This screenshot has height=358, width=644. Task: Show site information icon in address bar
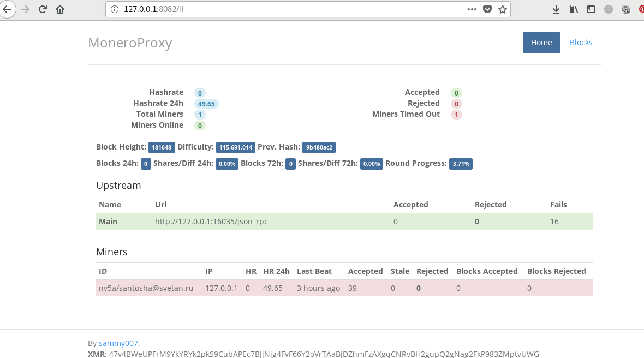115,9
